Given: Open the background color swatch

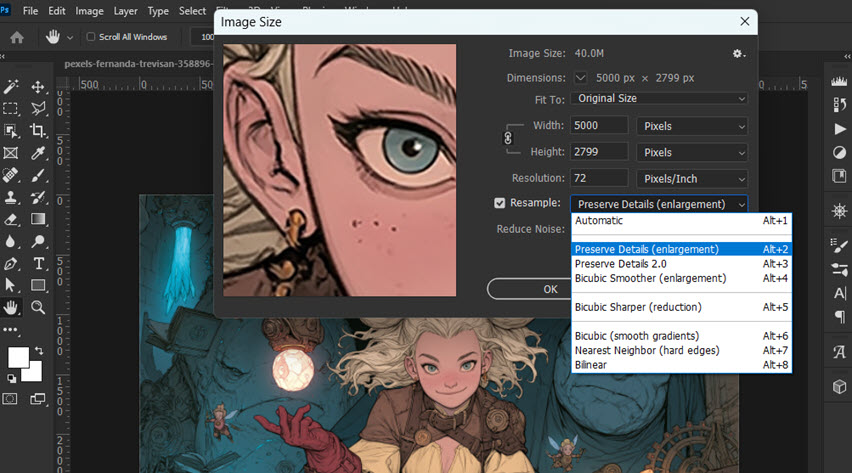Looking at the screenshot, I should 33,373.
